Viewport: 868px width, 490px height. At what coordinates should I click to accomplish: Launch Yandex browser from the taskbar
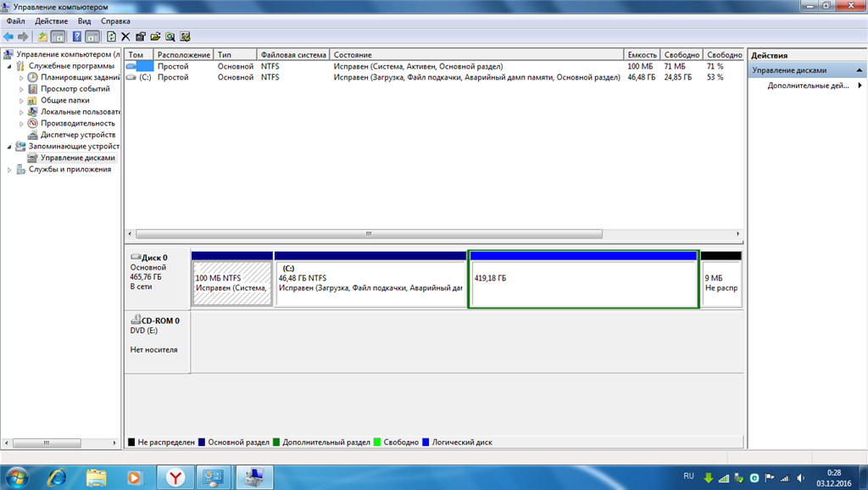coord(175,477)
